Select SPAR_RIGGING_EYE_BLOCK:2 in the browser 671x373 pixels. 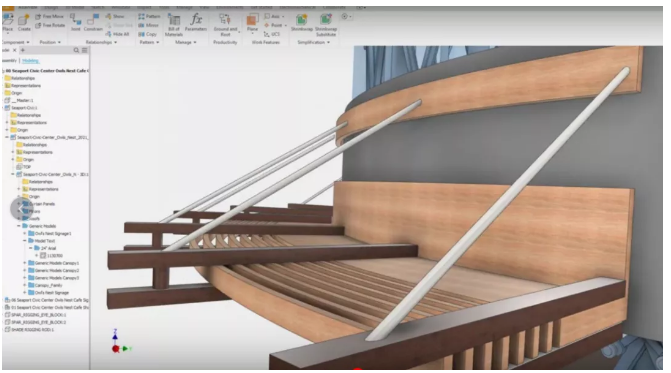pos(35,322)
